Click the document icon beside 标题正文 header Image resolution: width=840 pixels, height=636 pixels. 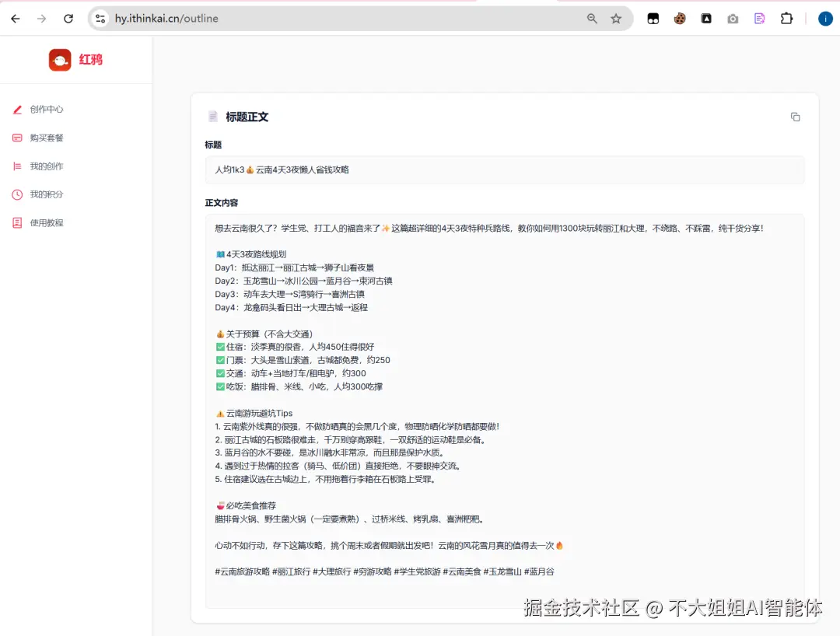(x=213, y=117)
